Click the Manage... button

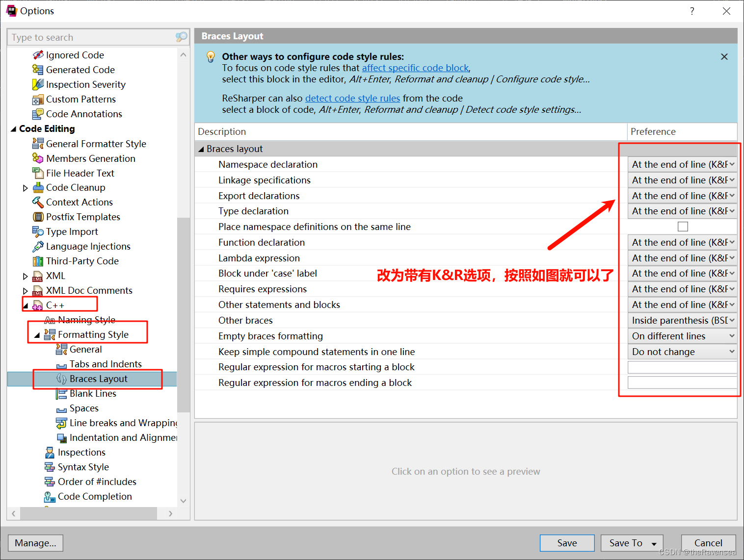pos(35,543)
